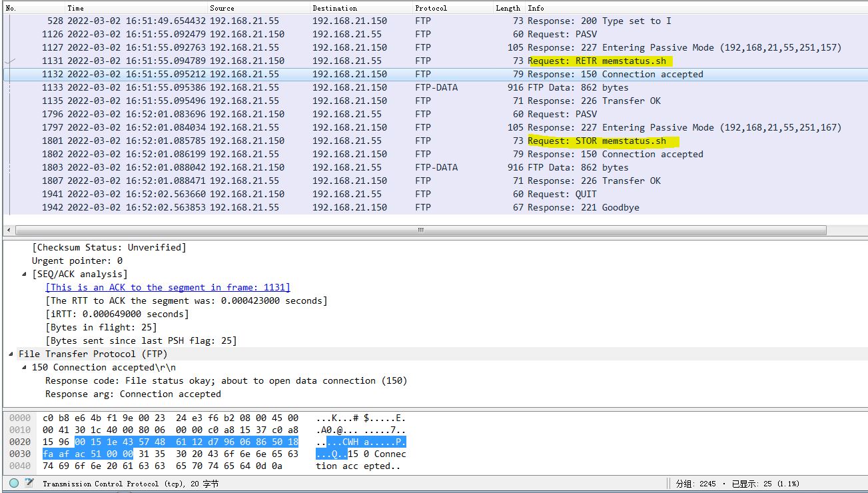
Task: Sort packets by the Time column header
Action: tap(136, 8)
